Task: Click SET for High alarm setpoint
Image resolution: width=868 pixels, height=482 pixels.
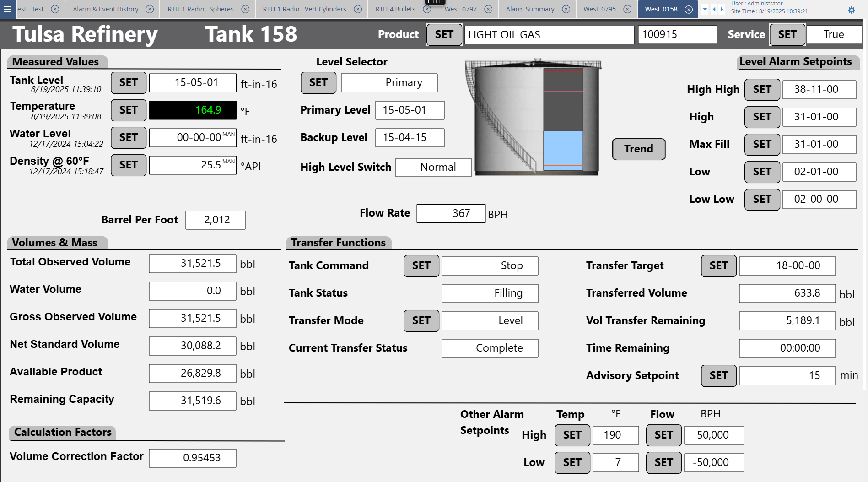Action: (762, 117)
